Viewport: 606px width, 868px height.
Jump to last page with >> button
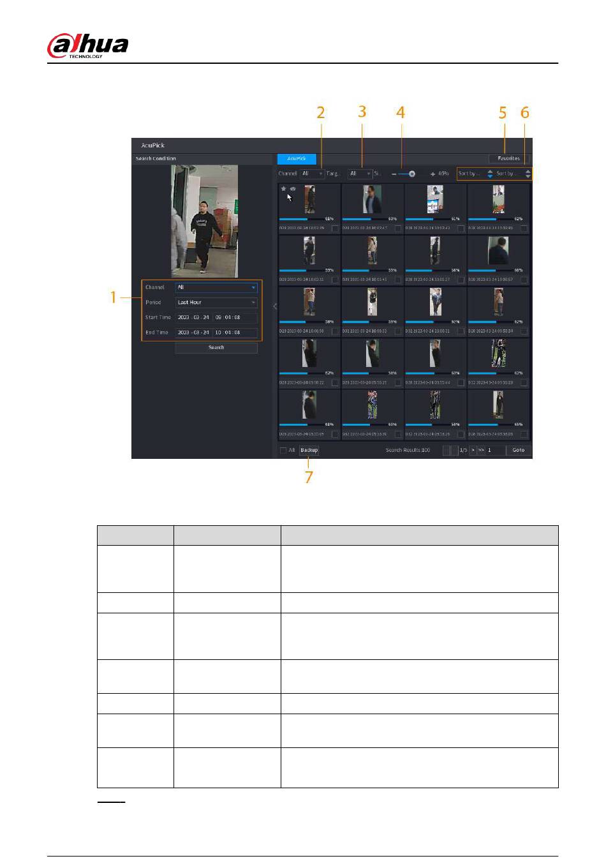(x=482, y=450)
